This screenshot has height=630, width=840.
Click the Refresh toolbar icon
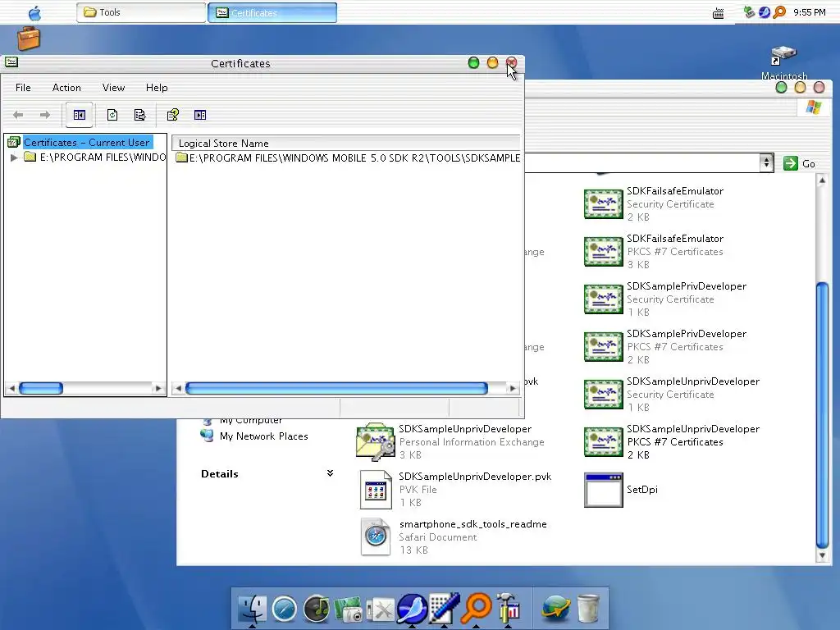pyautogui.click(x=112, y=115)
